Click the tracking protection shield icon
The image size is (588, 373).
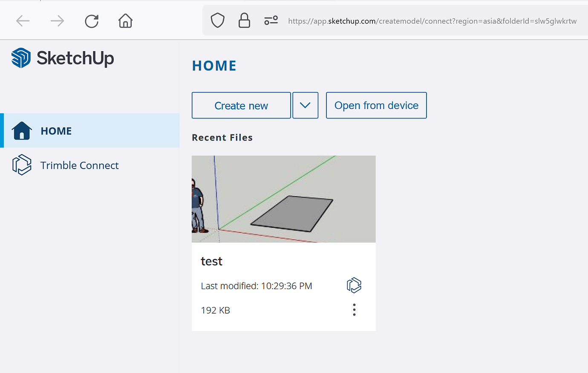click(217, 20)
